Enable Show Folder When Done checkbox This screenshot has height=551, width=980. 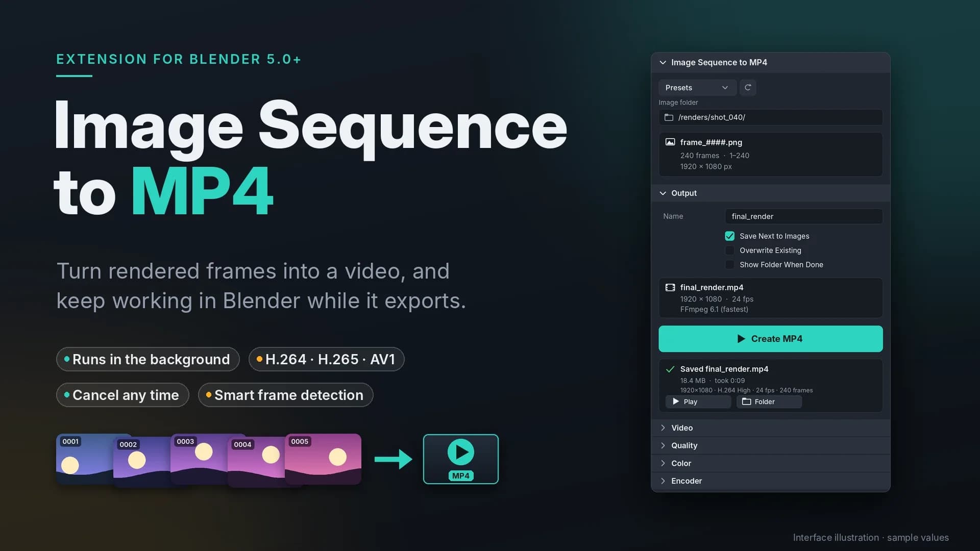pos(729,264)
